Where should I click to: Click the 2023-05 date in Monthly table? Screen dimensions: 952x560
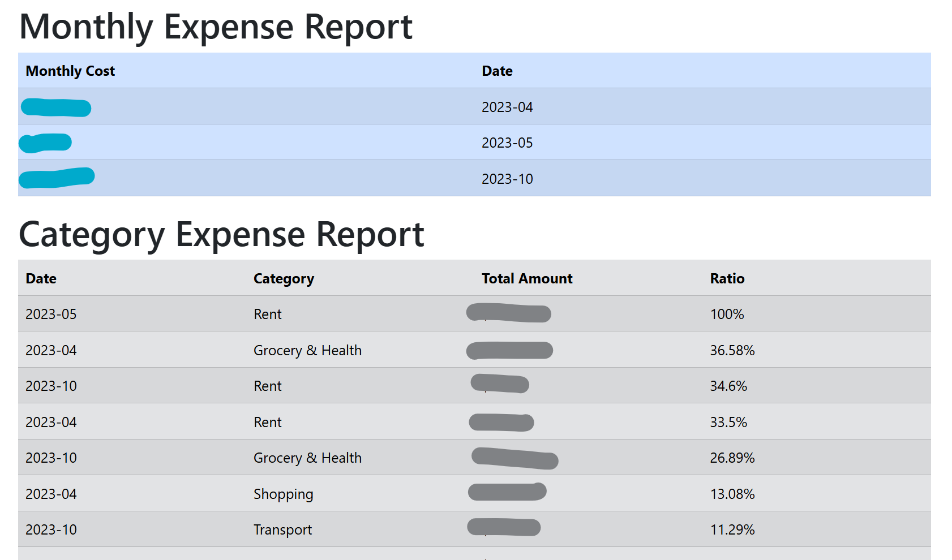point(507,143)
